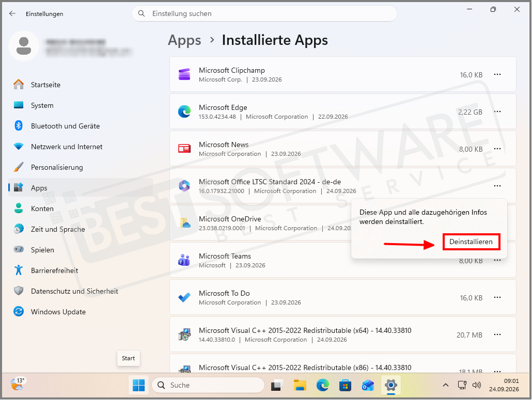The image size is (532, 400).
Task: Click the Microsoft To Do checkmark icon
Action: (x=184, y=297)
